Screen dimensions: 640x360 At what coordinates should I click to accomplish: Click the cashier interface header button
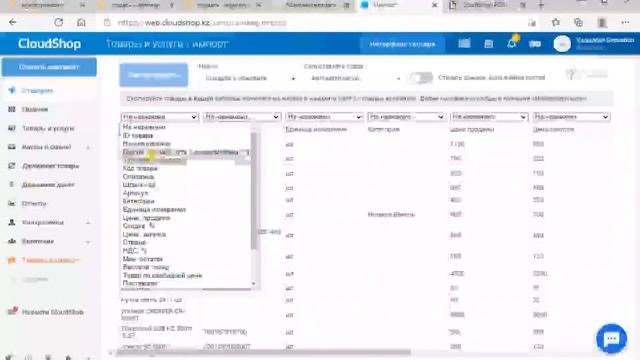pos(402,44)
